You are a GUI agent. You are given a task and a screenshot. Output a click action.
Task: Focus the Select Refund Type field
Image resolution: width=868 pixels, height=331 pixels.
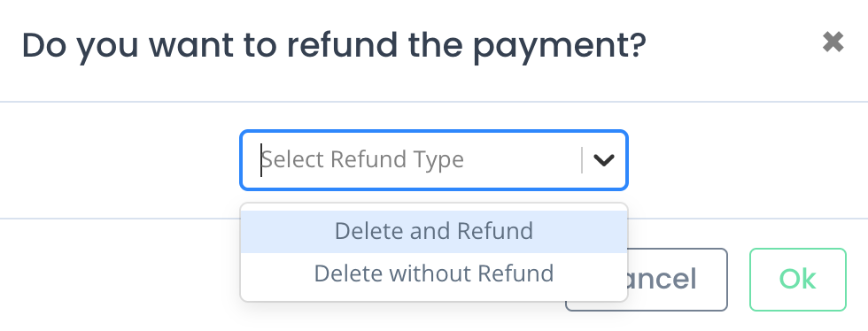(434, 160)
